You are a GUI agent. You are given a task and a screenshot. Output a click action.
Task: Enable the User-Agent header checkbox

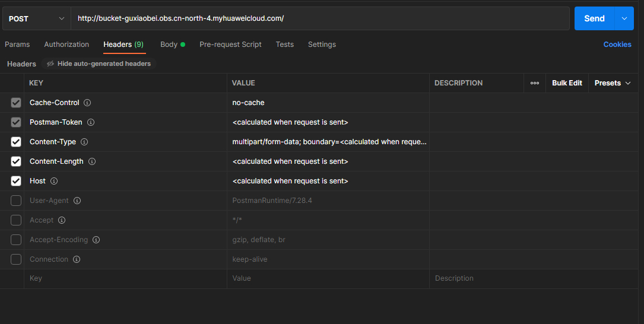(16, 201)
